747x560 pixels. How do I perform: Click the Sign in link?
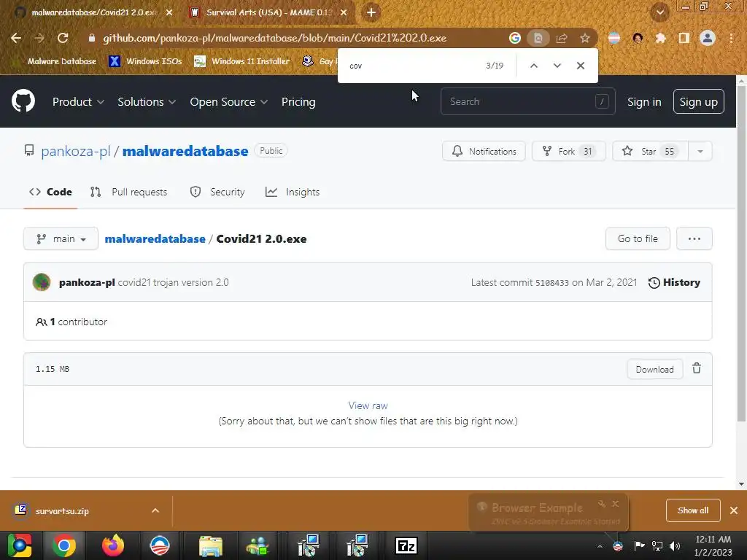pyautogui.click(x=644, y=102)
